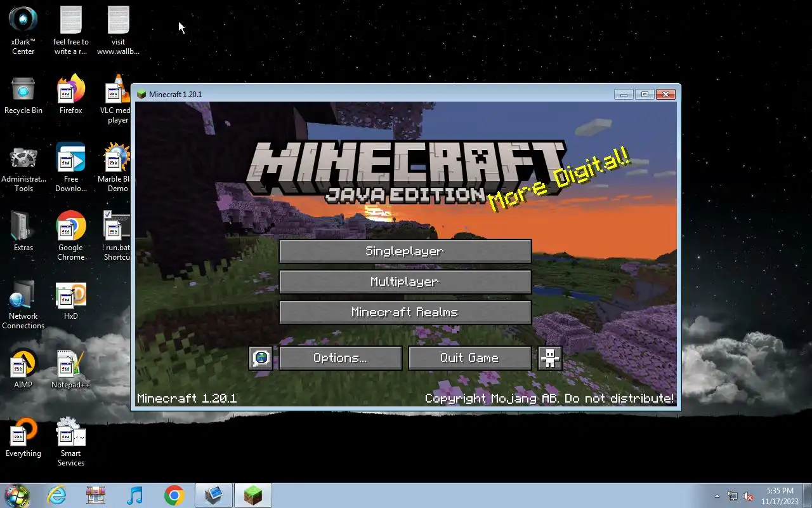The image size is (812, 508).
Task: Select the Extras folder icon
Action: (x=23, y=232)
